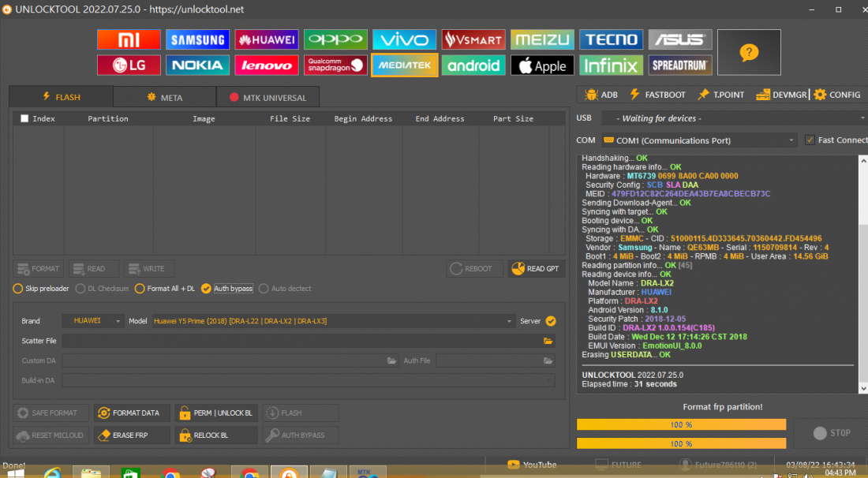
Task: Select the LG brand icon
Action: [129, 65]
